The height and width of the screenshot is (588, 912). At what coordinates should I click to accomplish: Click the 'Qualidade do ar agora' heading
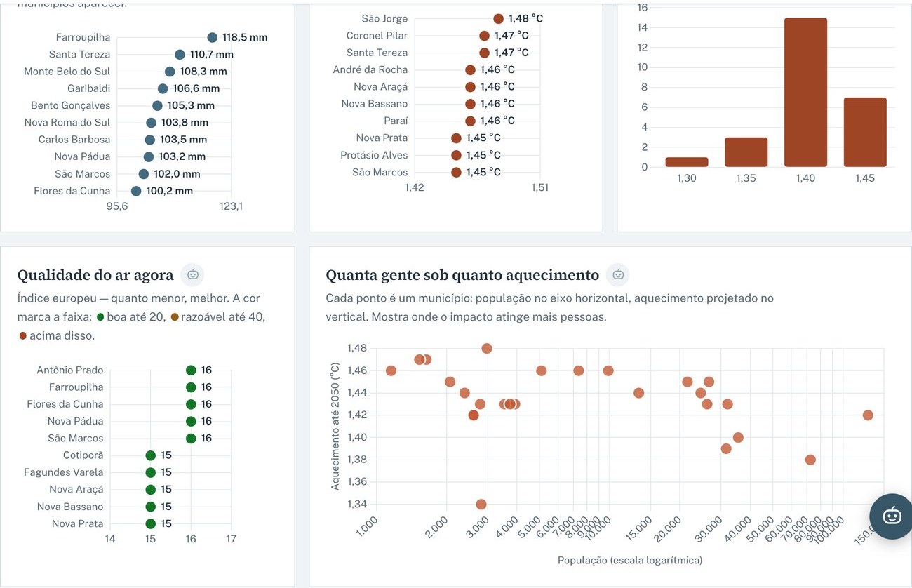pos(95,274)
